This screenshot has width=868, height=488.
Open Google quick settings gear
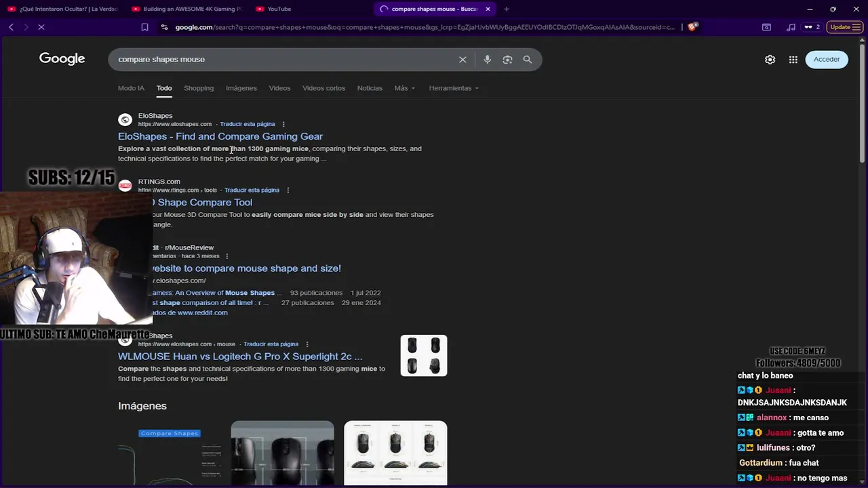pyautogui.click(x=770, y=60)
